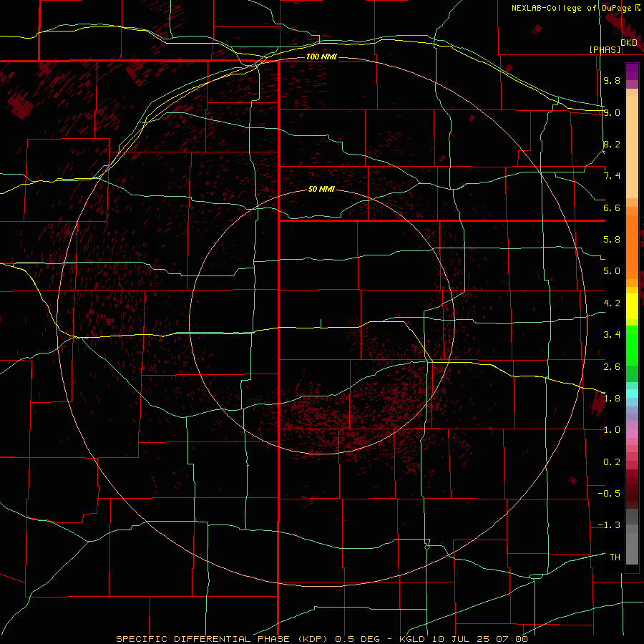
Task: Click the 5.8 scale value
Action: pyautogui.click(x=612, y=240)
